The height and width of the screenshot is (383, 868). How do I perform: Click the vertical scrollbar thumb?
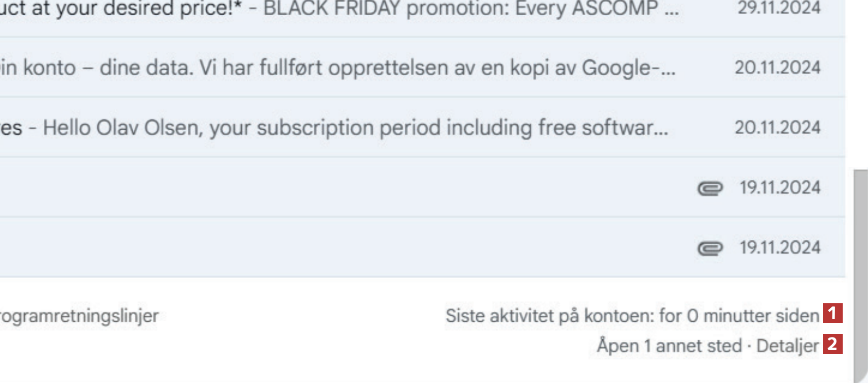[x=860, y=270]
